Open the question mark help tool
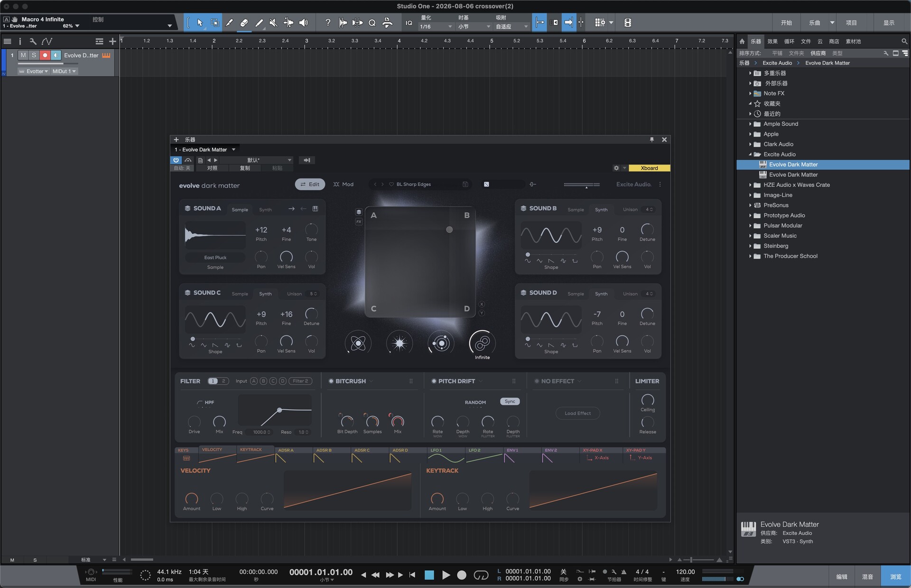The image size is (911, 588). click(327, 22)
